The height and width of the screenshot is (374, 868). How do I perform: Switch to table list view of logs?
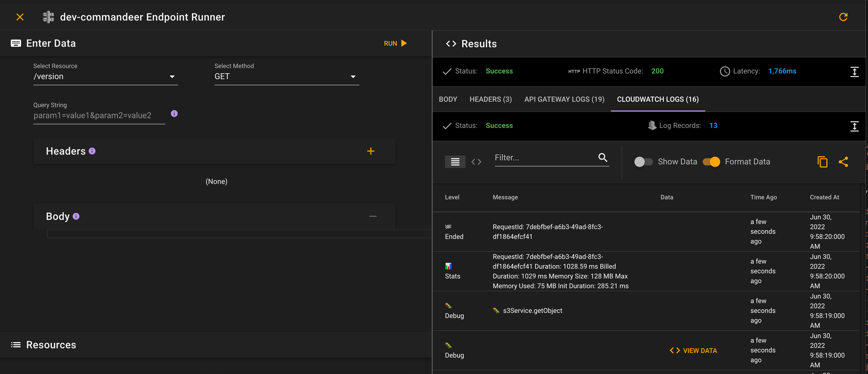(455, 162)
